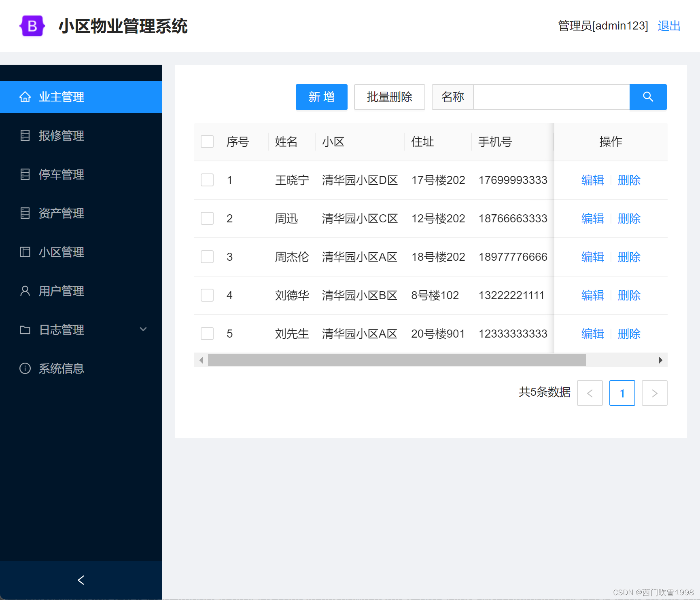Select page 1 in pagination
The height and width of the screenshot is (600, 700).
pyautogui.click(x=622, y=393)
